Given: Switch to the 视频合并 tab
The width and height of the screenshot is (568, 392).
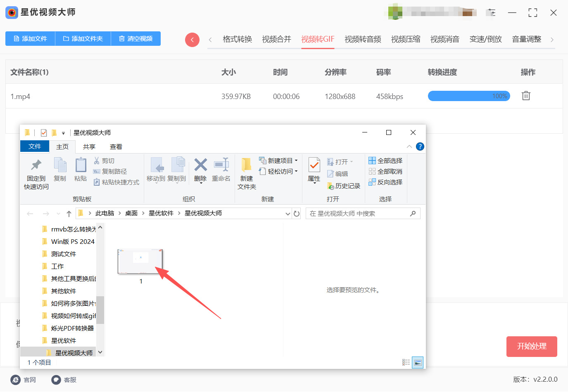Looking at the screenshot, I should tap(277, 39).
